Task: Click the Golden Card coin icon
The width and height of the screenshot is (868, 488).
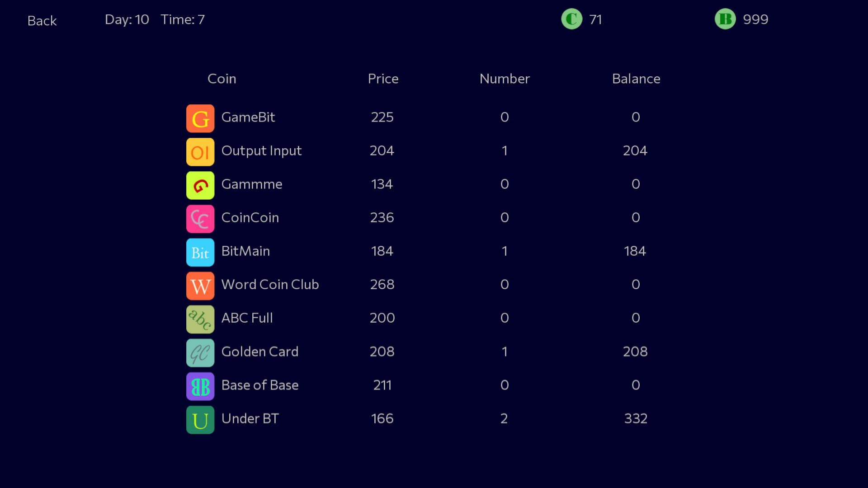Action: pyautogui.click(x=200, y=352)
